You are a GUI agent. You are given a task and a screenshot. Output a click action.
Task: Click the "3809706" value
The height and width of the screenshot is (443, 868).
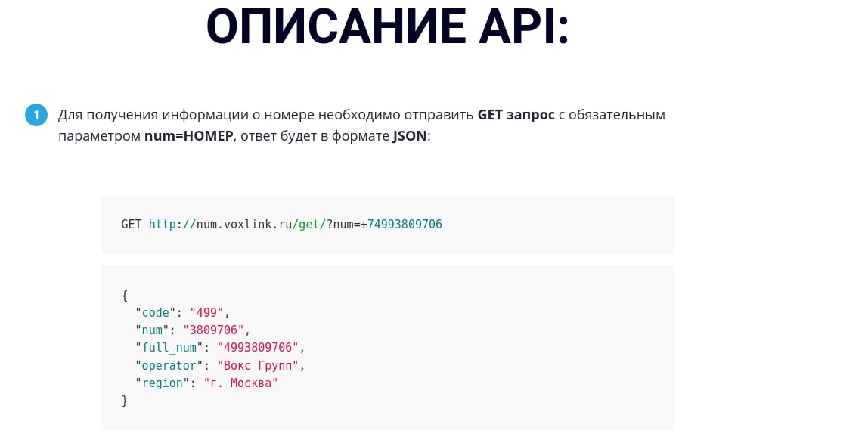pyautogui.click(x=214, y=330)
